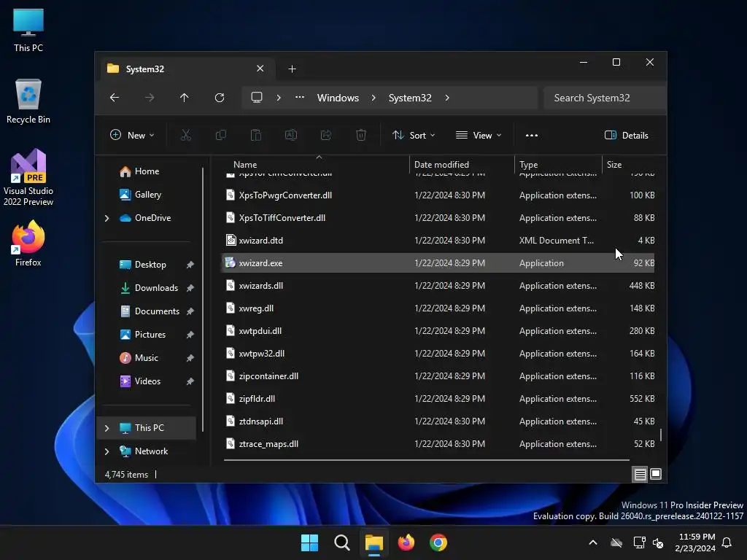Expand Network tree node

[107, 451]
